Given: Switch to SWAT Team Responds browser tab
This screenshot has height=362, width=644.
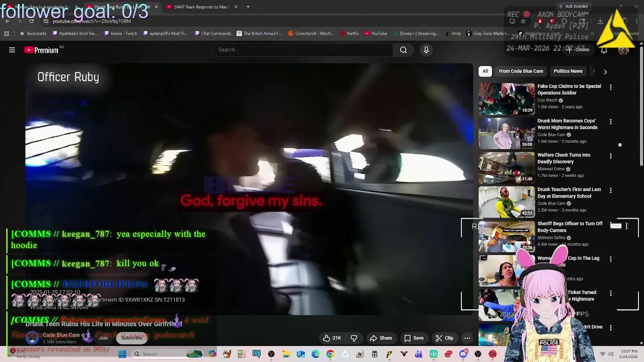Looking at the screenshot, I should click(x=201, y=7).
